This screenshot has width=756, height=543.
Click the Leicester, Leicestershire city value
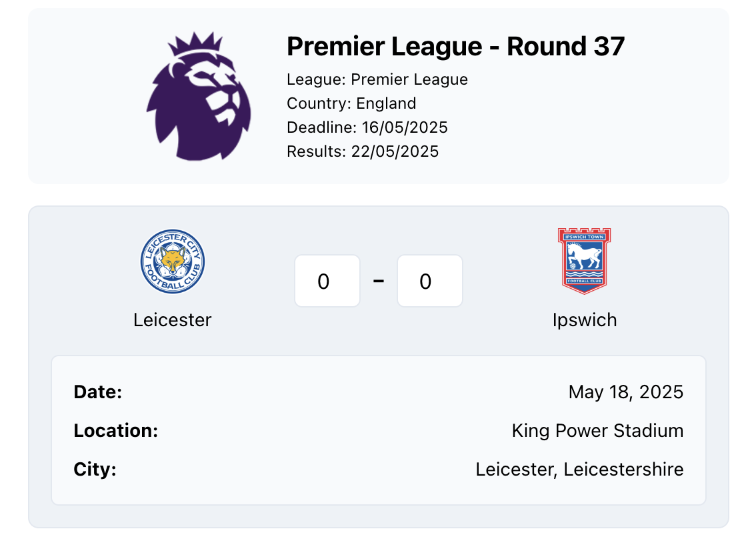tap(579, 469)
